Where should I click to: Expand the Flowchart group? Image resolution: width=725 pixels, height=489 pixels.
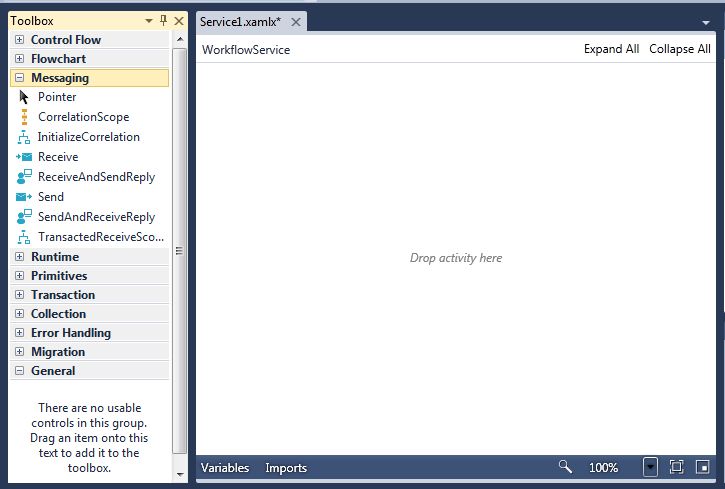19,59
